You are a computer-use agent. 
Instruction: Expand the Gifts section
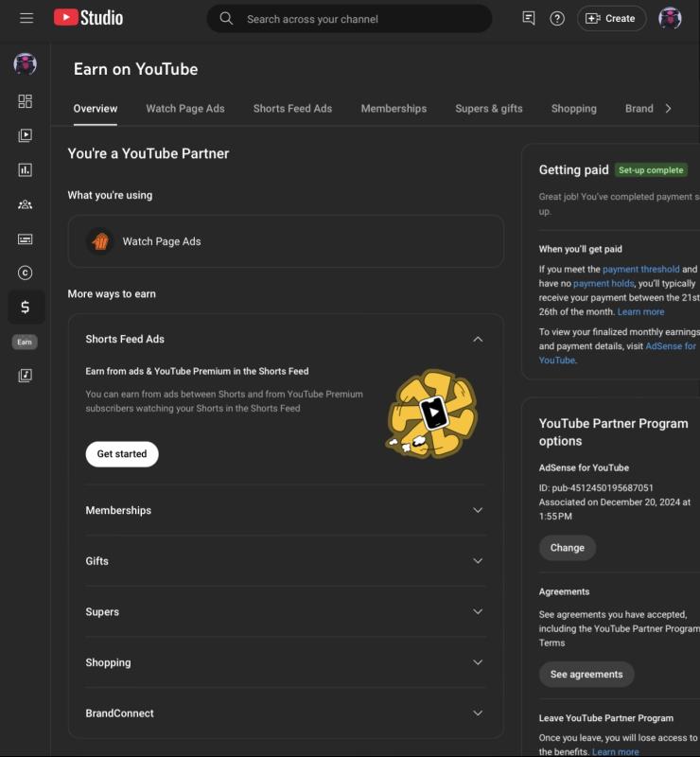tap(478, 561)
